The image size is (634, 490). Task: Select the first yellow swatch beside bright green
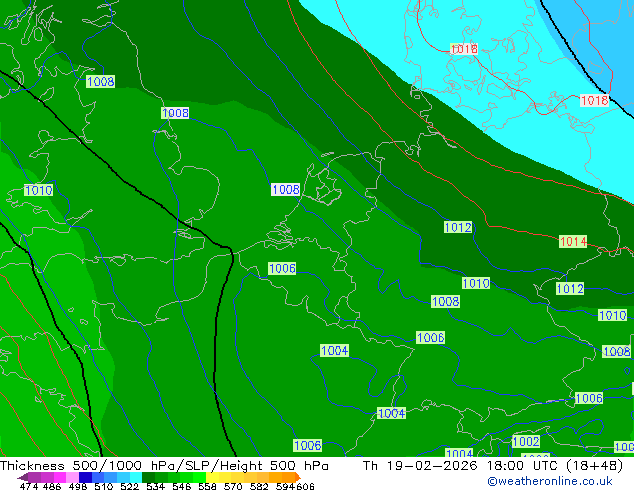tap(212, 477)
